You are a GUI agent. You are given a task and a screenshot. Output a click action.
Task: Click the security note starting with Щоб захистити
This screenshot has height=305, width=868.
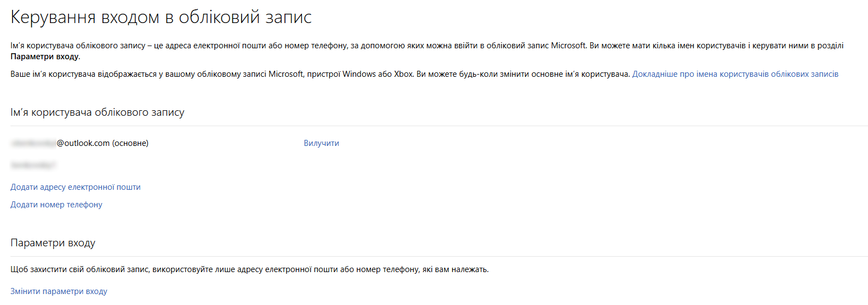click(x=249, y=269)
